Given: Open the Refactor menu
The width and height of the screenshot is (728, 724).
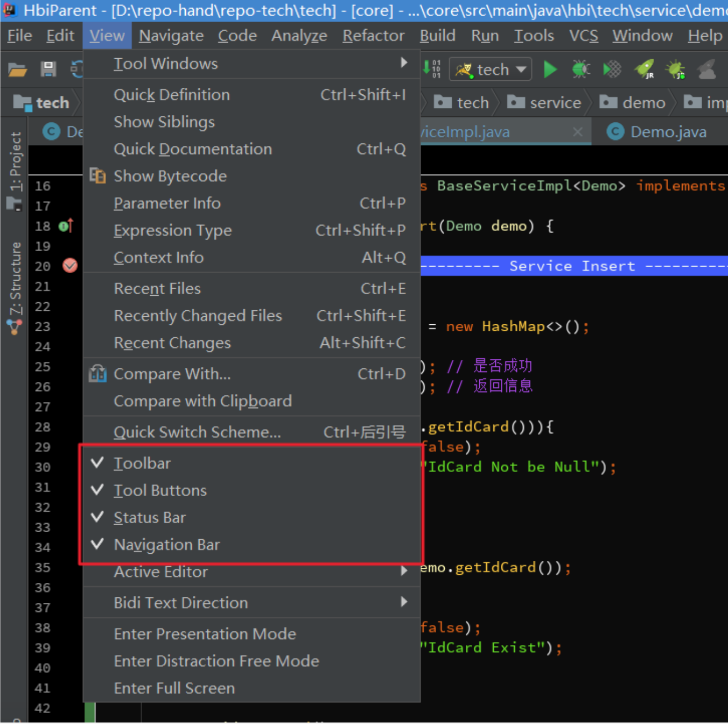Looking at the screenshot, I should [373, 36].
